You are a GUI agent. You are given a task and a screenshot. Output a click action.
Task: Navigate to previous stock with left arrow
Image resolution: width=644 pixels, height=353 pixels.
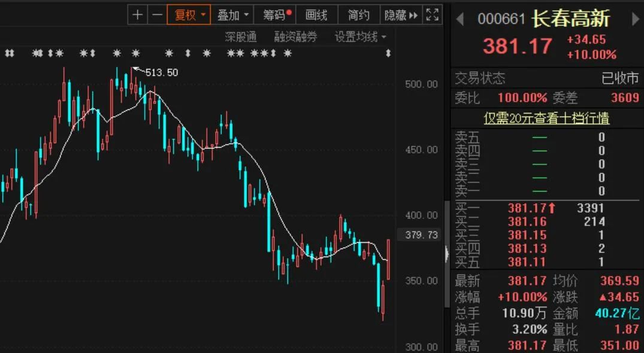pyautogui.click(x=460, y=19)
